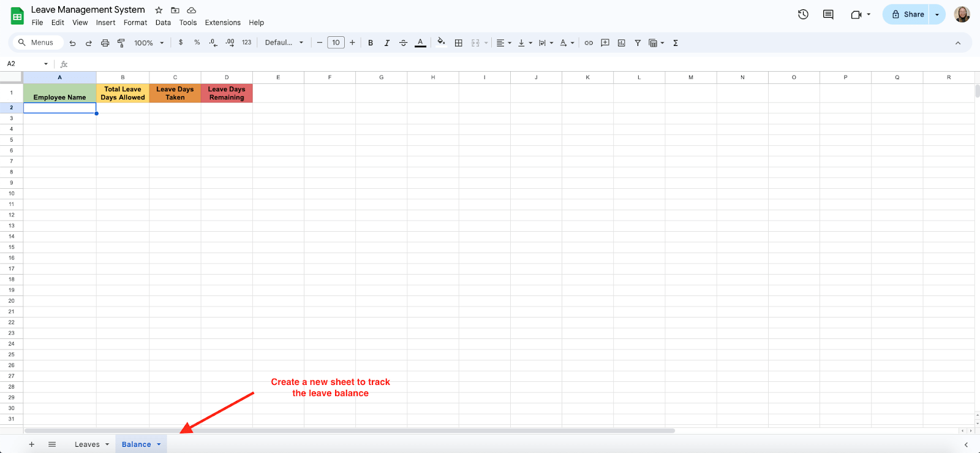Print the spreadsheet with the printer icon
The height and width of the screenshot is (453, 980).
tap(105, 43)
